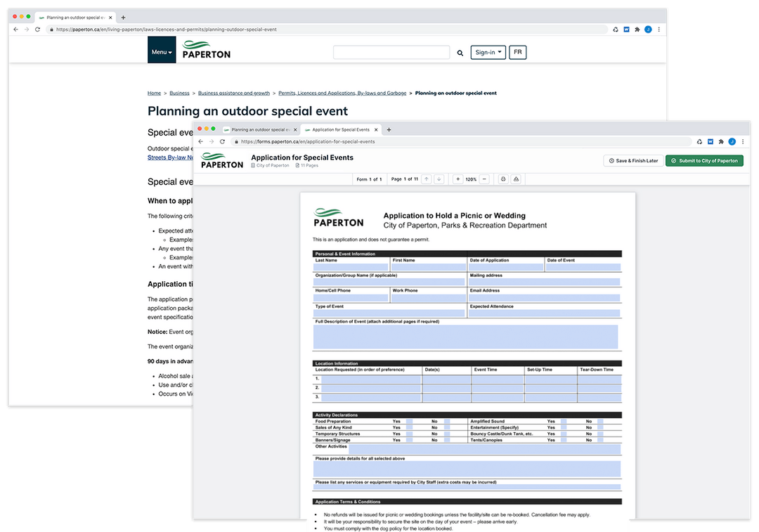Decrease zoom with the minus control

click(x=484, y=179)
